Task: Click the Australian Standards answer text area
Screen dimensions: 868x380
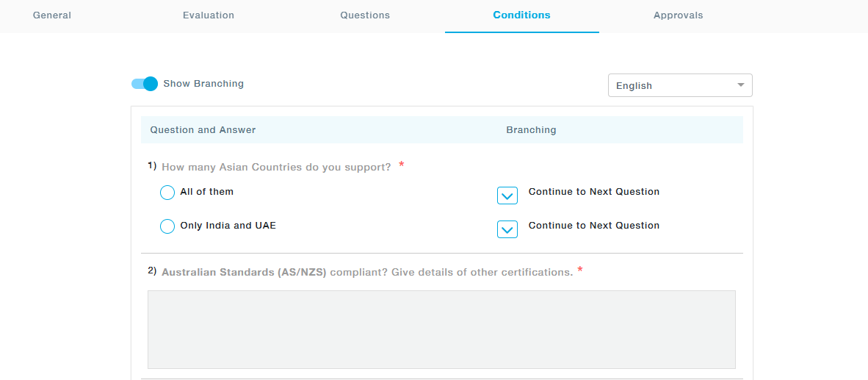Action: 441,329
